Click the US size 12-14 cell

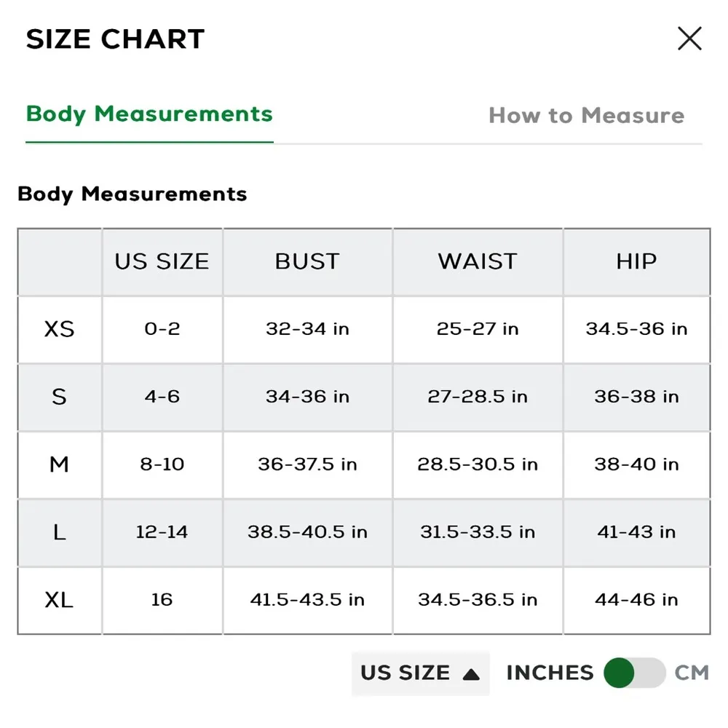click(x=162, y=532)
